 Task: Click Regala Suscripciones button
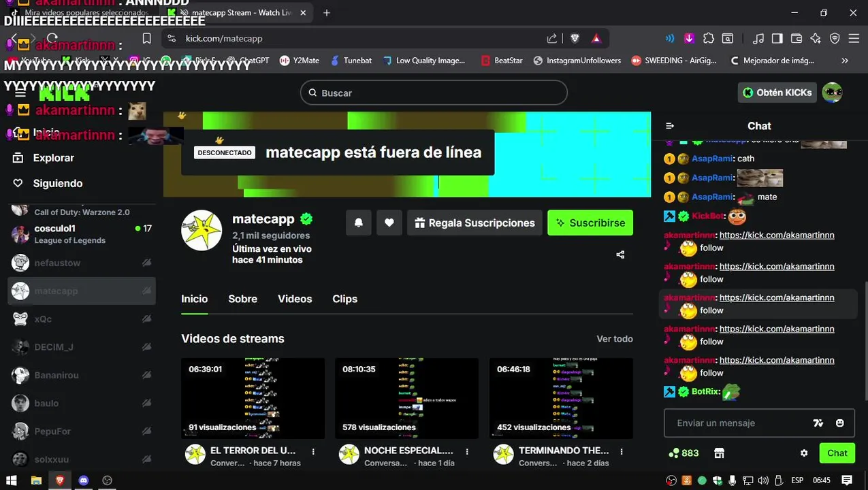click(475, 223)
